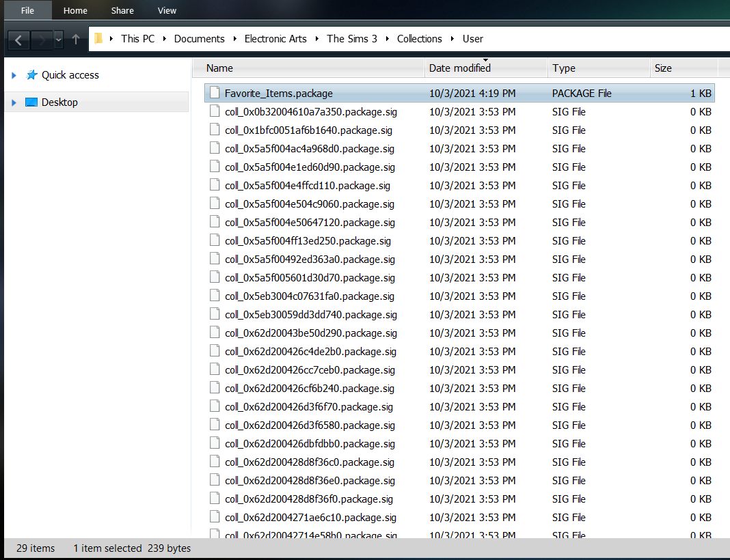The height and width of the screenshot is (560, 730).
Task: Expand the Desktop tree node
Action: (14, 102)
